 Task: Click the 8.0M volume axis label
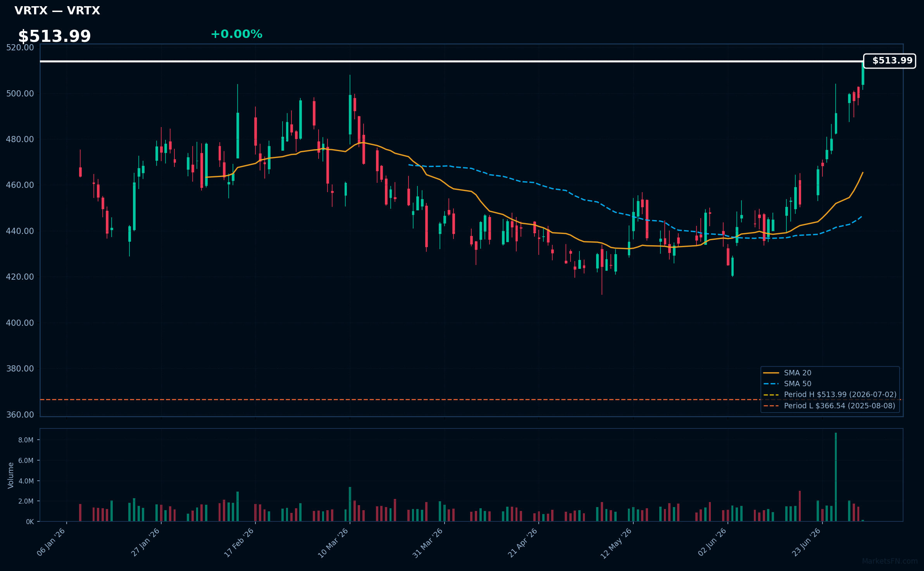[x=26, y=440]
